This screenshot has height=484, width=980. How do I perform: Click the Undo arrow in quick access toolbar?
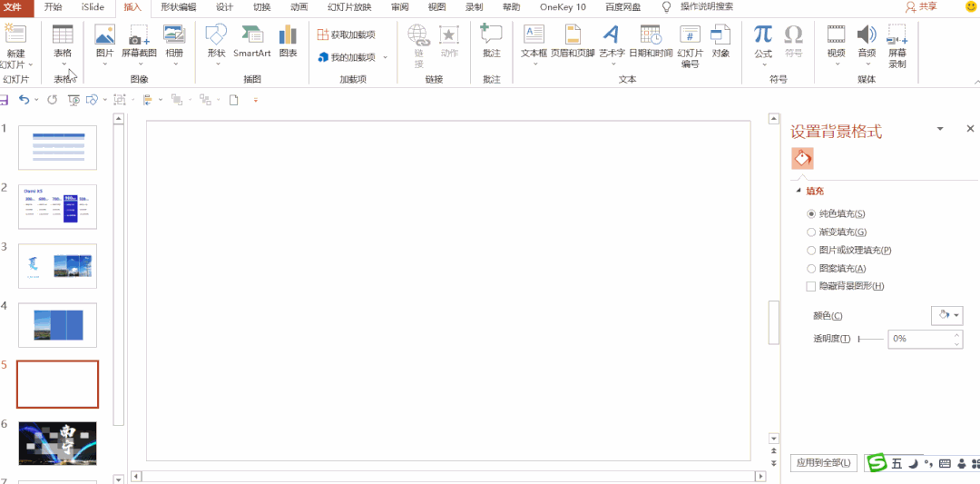click(x=24, y=99)
